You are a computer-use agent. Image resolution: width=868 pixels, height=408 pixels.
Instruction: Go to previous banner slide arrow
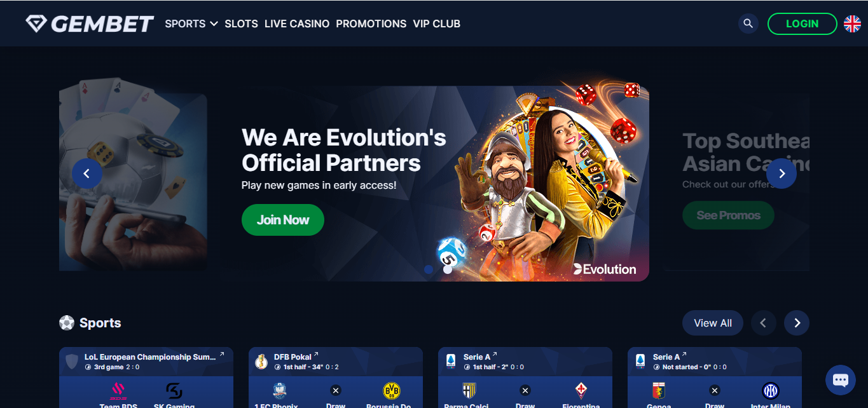[x=87, y=173]
